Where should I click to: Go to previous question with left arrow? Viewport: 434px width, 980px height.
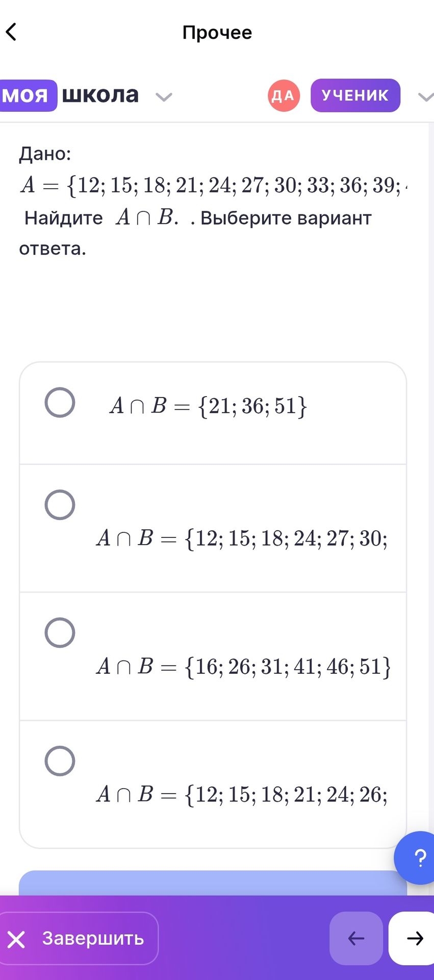(356, 938)
